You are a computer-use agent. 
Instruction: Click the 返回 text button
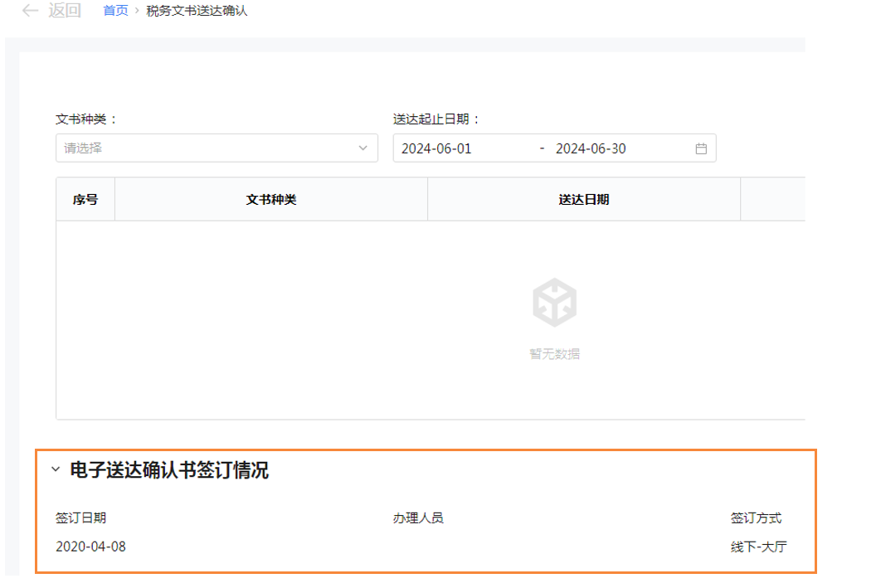65,11
